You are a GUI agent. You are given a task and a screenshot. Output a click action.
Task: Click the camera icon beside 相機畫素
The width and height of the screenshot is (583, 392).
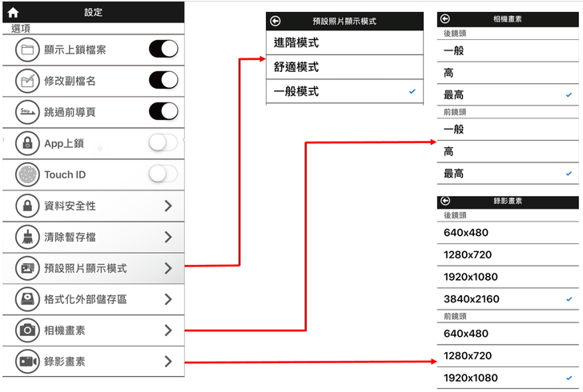tap(27, 330)
